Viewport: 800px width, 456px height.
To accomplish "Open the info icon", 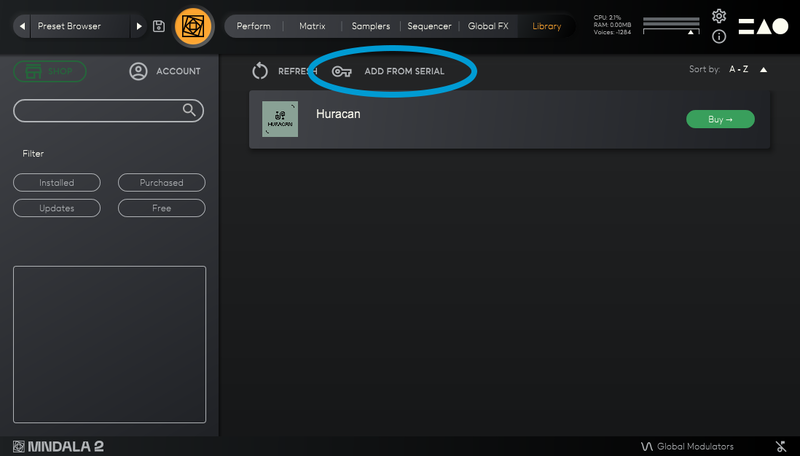I will click(x=719, y=36).
